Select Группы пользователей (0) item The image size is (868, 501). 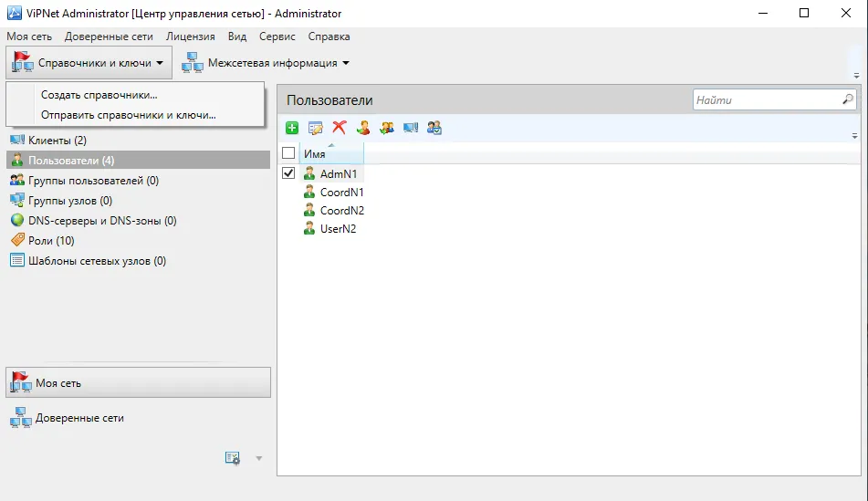point(139,180)
